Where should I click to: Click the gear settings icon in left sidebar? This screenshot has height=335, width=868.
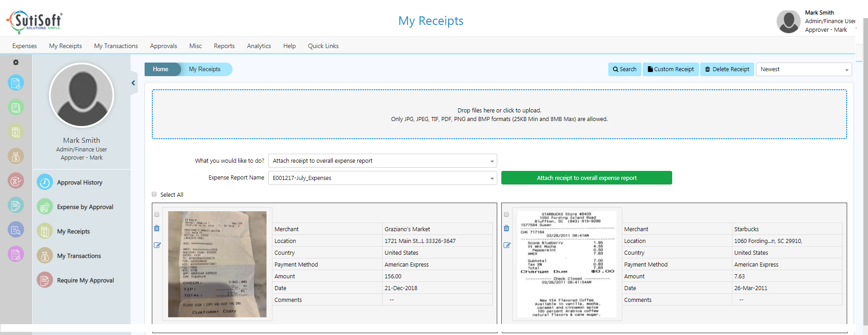click(16, 63)
